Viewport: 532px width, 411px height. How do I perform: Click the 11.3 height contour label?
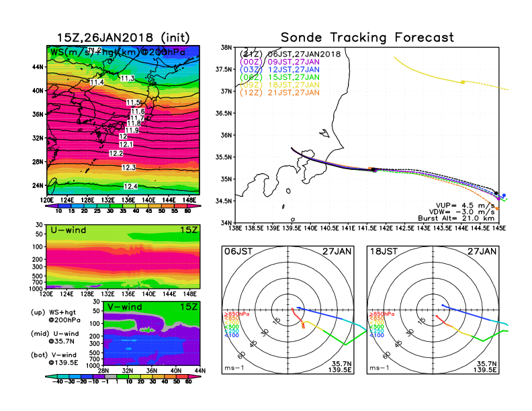click(x=128, y=79)
